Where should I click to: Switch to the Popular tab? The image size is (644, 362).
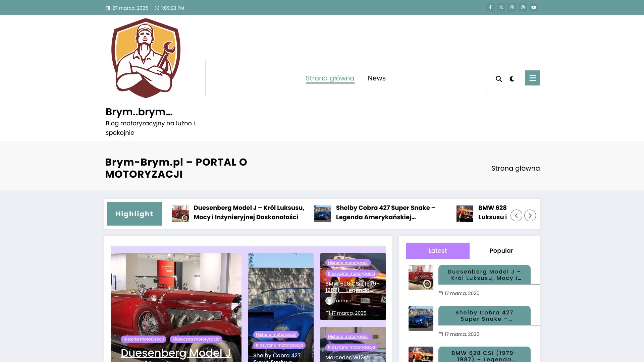tap(501, 251)
